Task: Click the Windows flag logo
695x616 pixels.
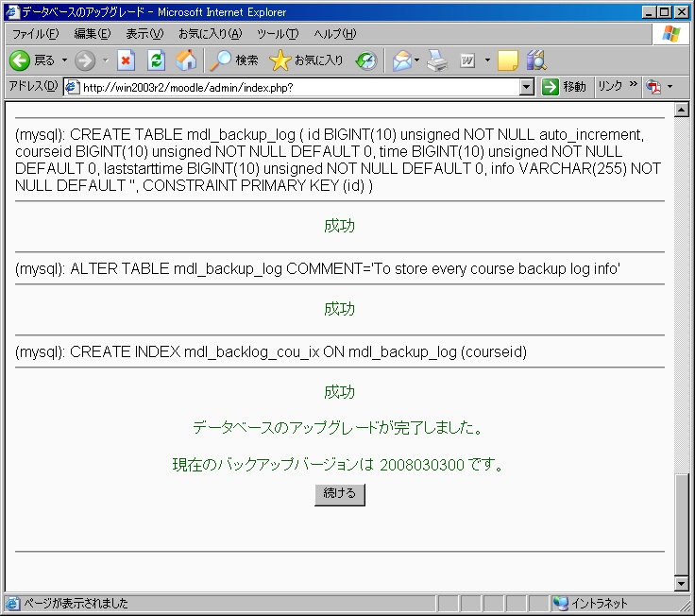Action: (671, 34)
